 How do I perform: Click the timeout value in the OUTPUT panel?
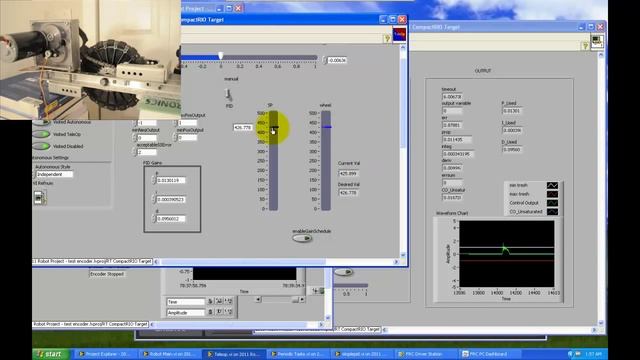[x=452, y=97]
